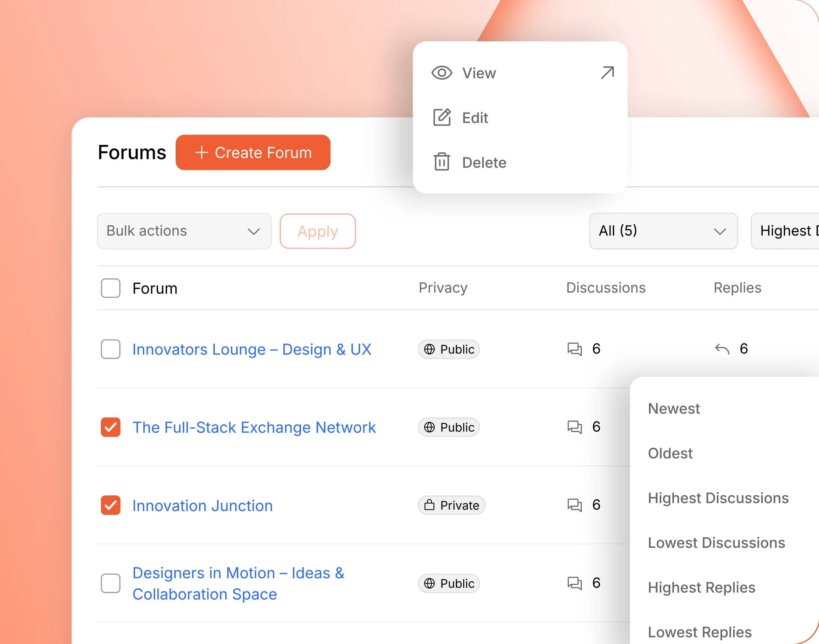Click globe icon in Innovators Lounge privacy badge
This screenshot has height=644, width=819.
[429, 349]
